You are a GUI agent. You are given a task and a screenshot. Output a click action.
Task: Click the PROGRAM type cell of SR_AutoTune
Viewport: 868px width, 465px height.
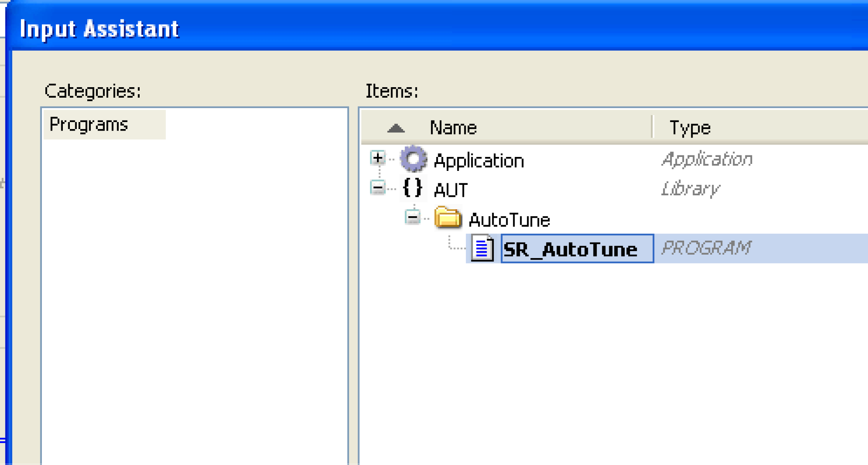pos(706,248)
